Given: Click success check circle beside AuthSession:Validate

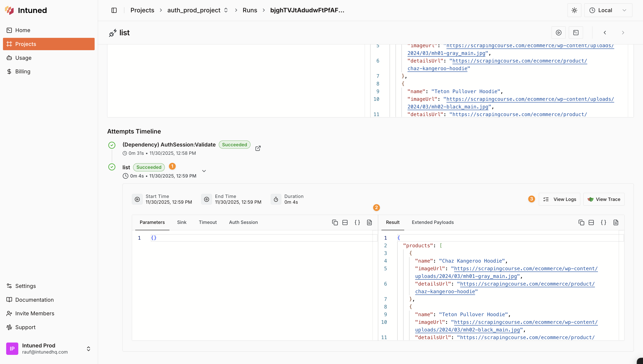Looking at the screenshot, I should (x=112, y=145).
